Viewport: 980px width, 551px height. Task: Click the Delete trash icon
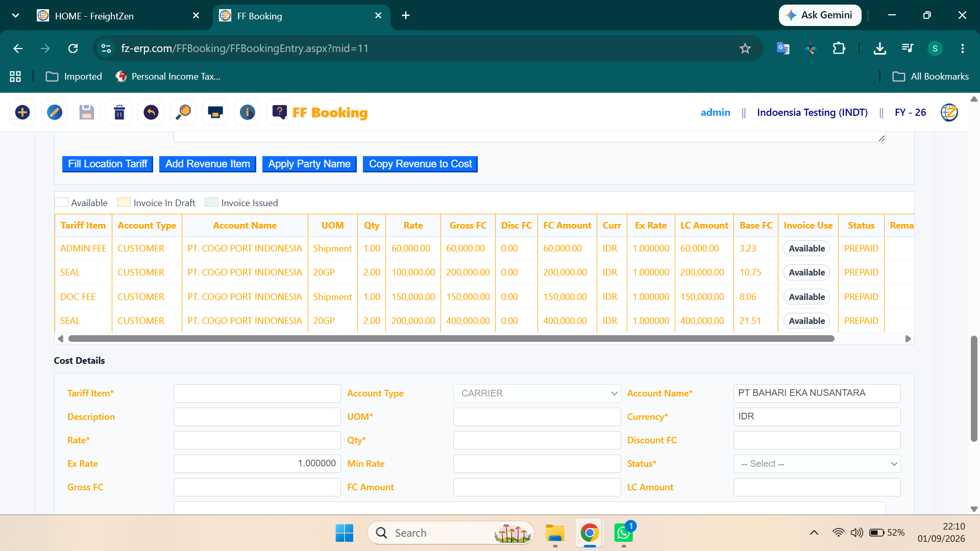[119, 112]
